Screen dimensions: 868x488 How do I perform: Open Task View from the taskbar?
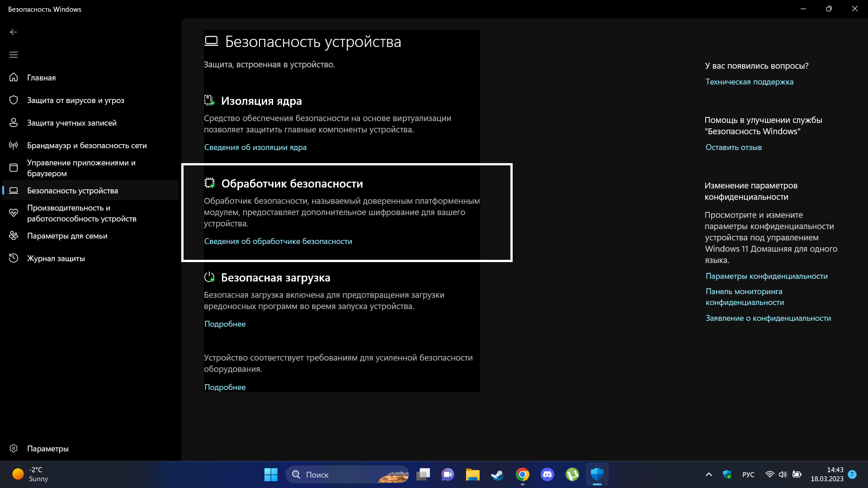tap(423, 474)
